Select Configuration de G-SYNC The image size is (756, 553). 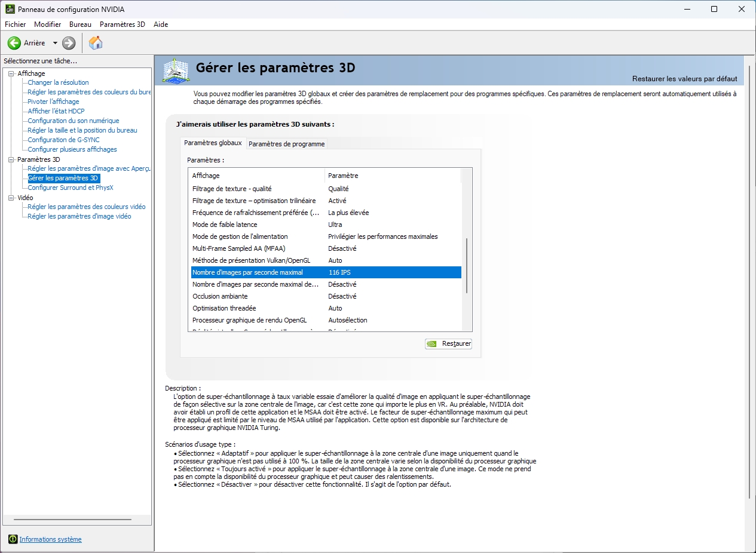[63, 140]
